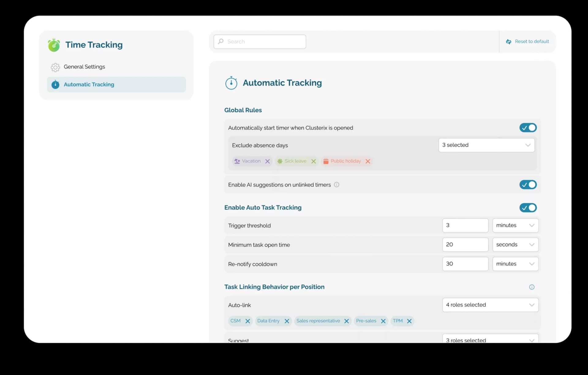Click the Public holiday tag label
The height and width of the screenshot is (375, 588).
pyautogui.click(x=346, y=161)
